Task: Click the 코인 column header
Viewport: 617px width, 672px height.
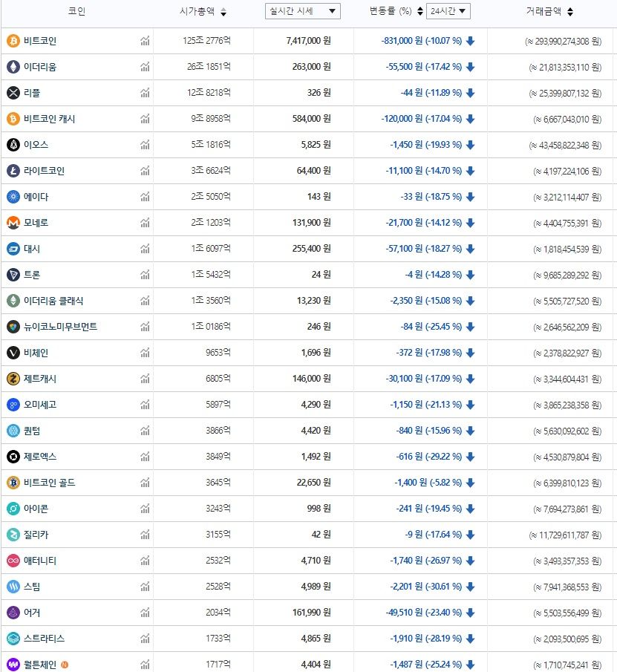Action: point(76,11)
